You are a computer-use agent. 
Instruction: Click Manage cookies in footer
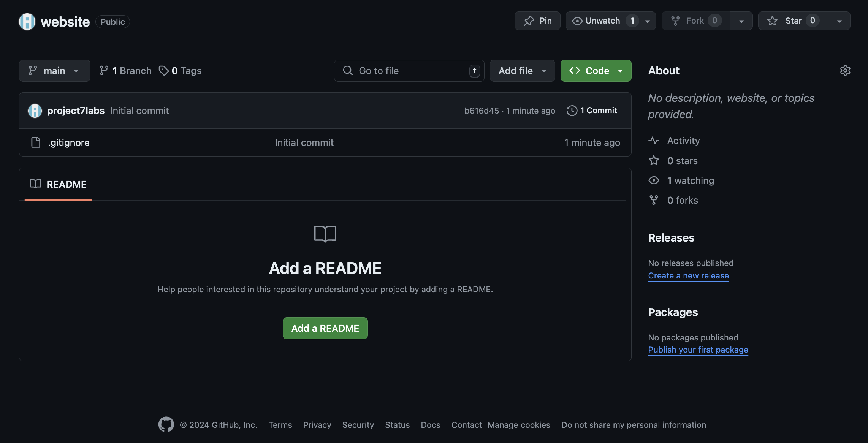click(x=519, y=425)
